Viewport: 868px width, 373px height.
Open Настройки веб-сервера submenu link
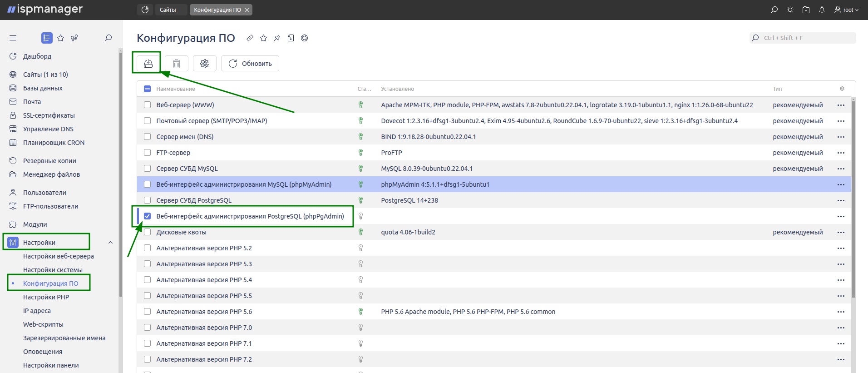click(x=59, y=256)
